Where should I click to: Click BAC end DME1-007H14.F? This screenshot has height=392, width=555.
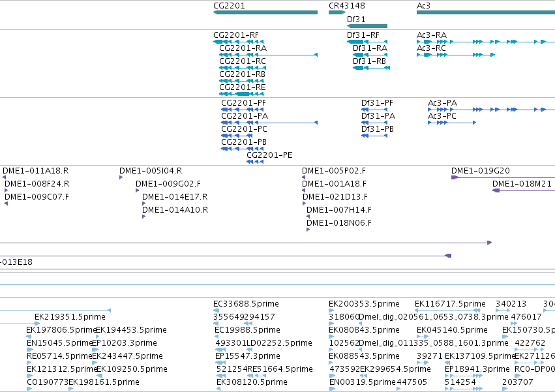(x=339, y=210)
